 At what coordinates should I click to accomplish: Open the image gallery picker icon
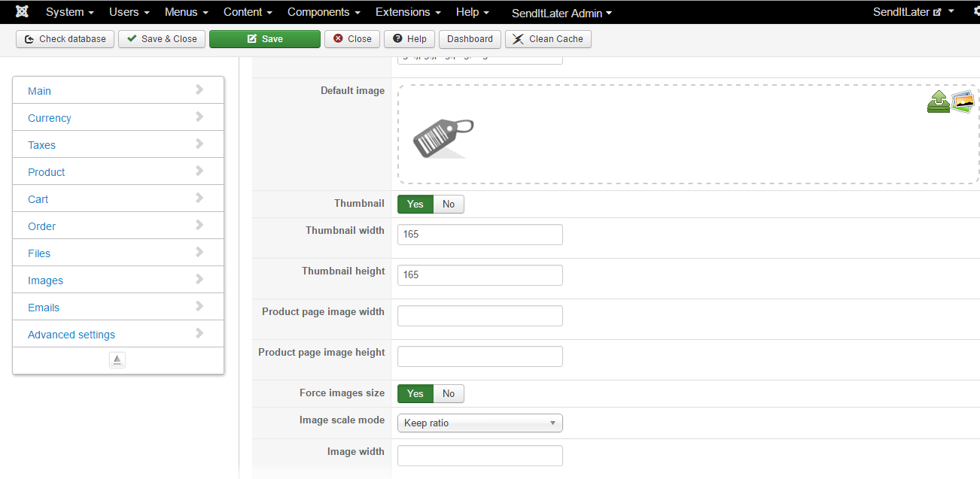coord(963,102)
